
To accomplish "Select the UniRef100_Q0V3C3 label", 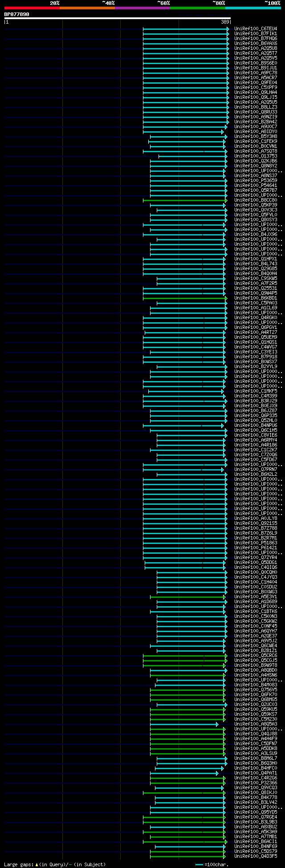I will [256, 210].
